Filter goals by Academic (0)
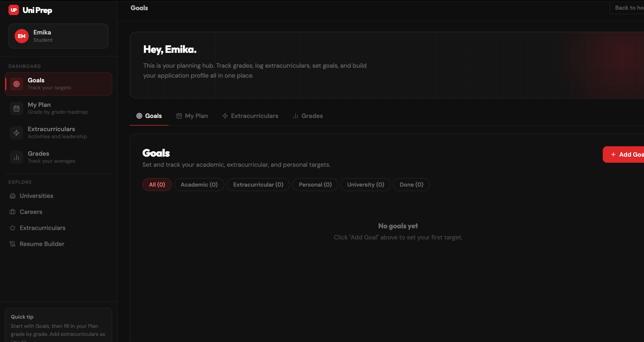The image size is (644, 342). [x=199, y=184]
